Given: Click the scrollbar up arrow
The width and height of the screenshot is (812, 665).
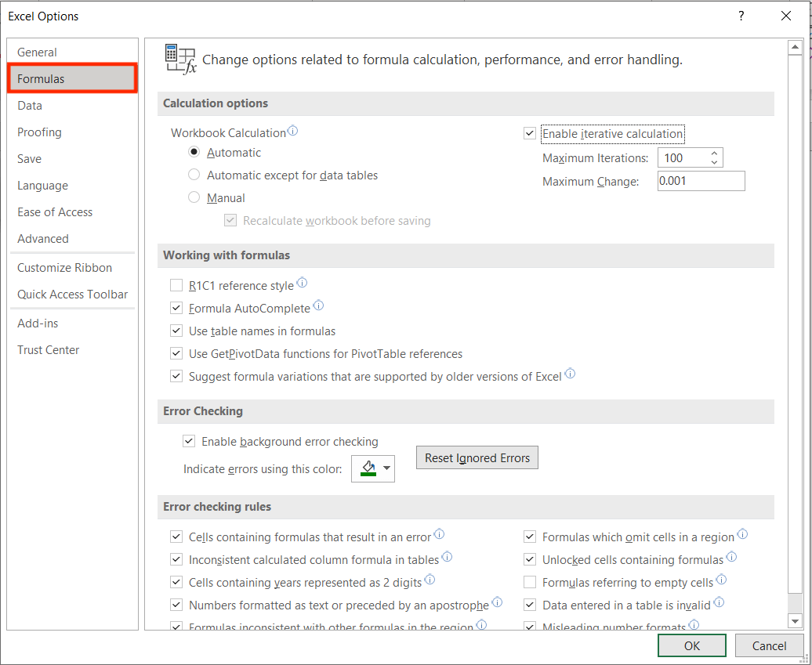Looking at the screenshot, I should 795,48.
